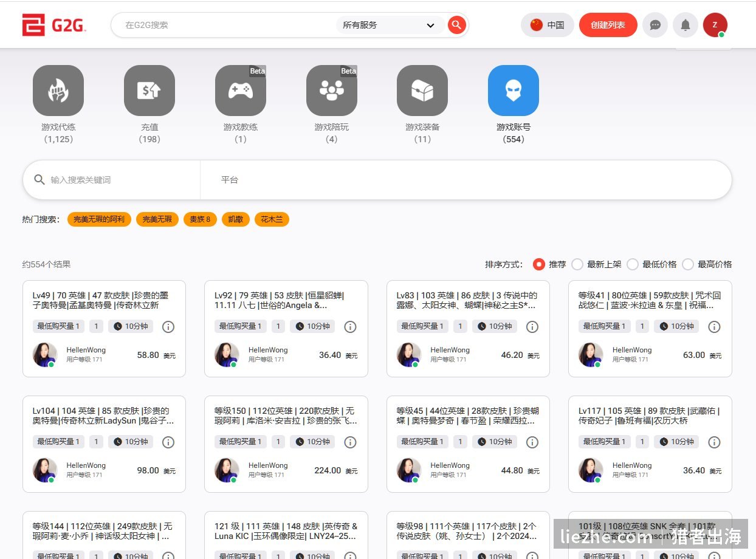Click info icon on the 224.00 listing
This screenshot has width=756, height=559.
(x=350, y=442)
